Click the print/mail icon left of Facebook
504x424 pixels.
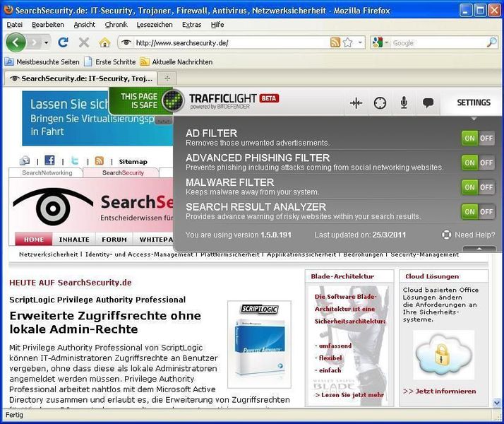[25, 160]
